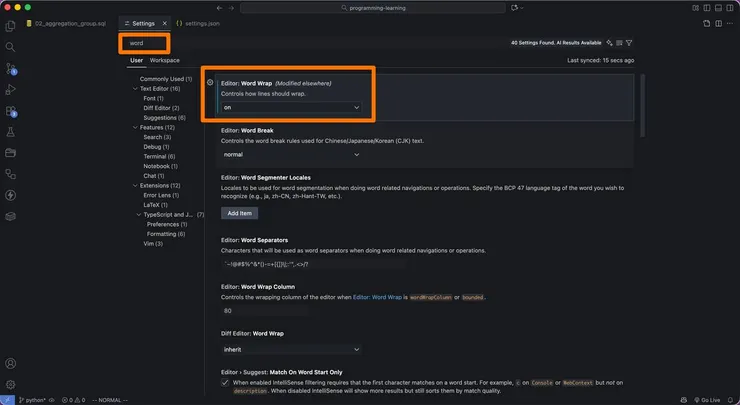Open Diff Editor Word Wrap inherit dropdown
The image size is (740, 405).
coord(291,349)
